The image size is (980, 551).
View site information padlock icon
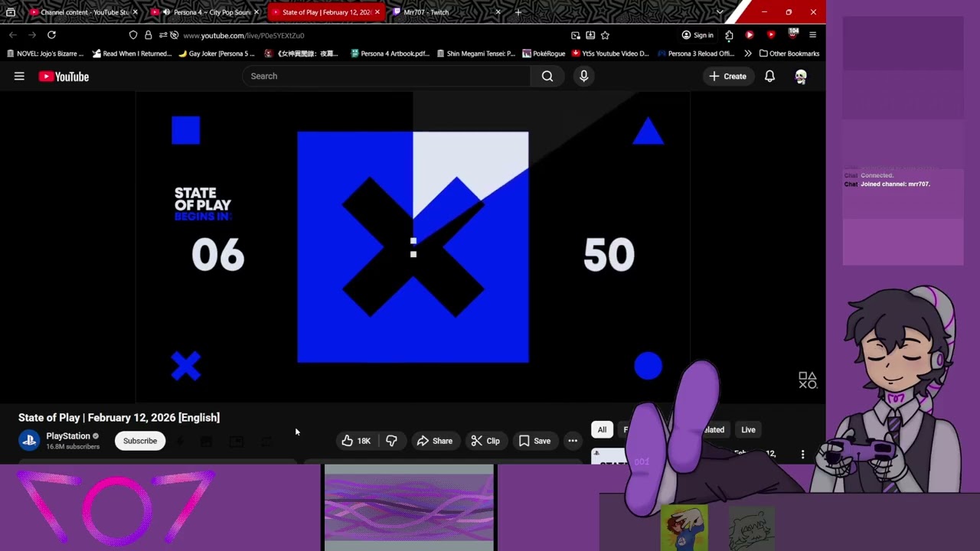point(148,35)
